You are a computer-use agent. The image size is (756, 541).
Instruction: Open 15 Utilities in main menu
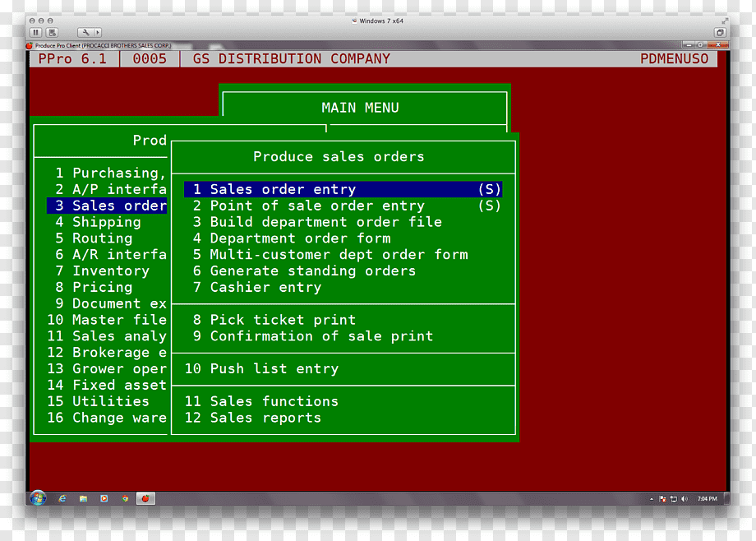107,401
